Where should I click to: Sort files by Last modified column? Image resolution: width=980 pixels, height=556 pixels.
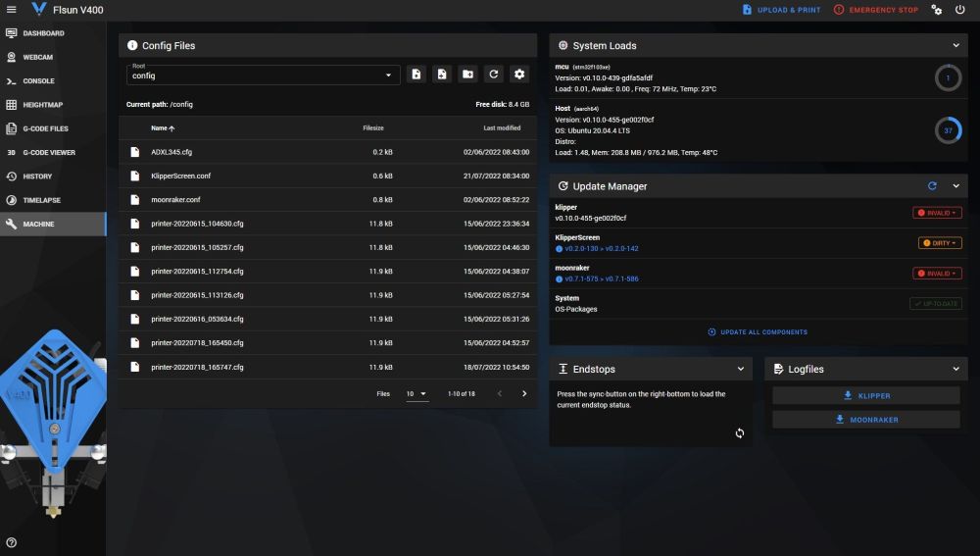tap(502, 128)
